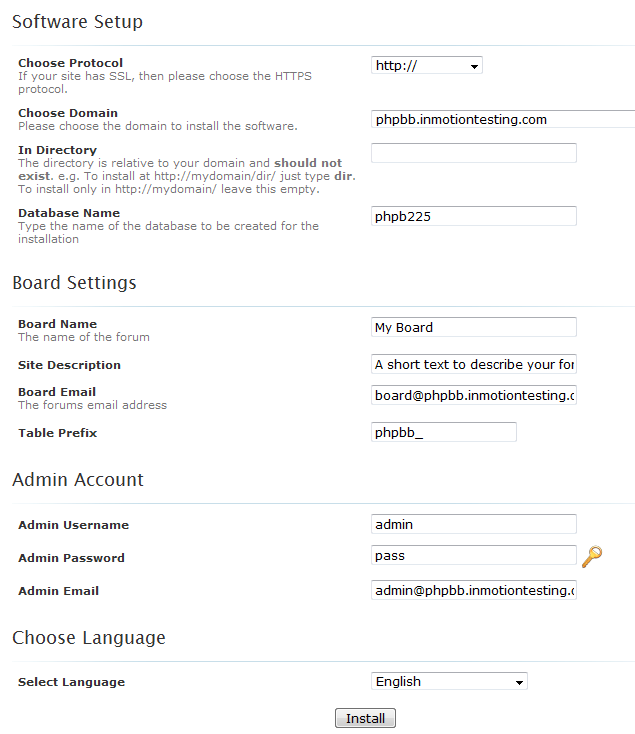Click the Admin Password label
Screen dimensions: 635x734
coord(71,558)
